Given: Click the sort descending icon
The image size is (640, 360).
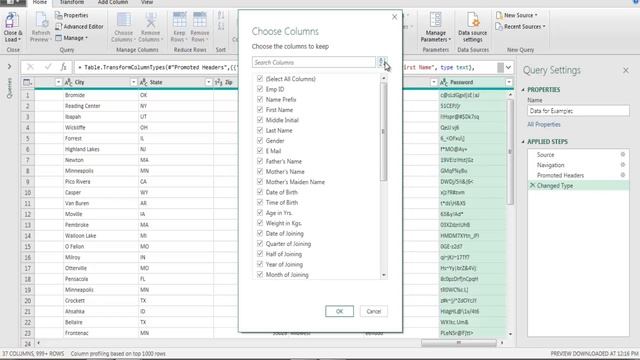Looking at the screenshot, I should (x=221, y=27).
